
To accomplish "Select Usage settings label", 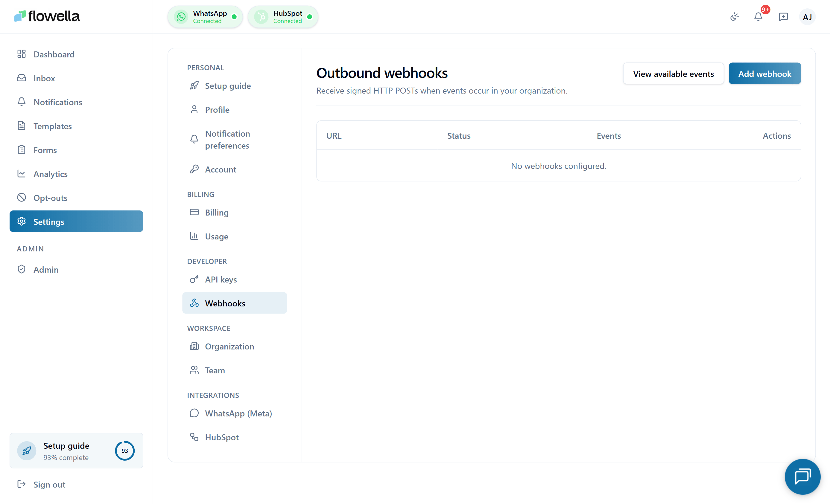I will [x=217, y=236].
